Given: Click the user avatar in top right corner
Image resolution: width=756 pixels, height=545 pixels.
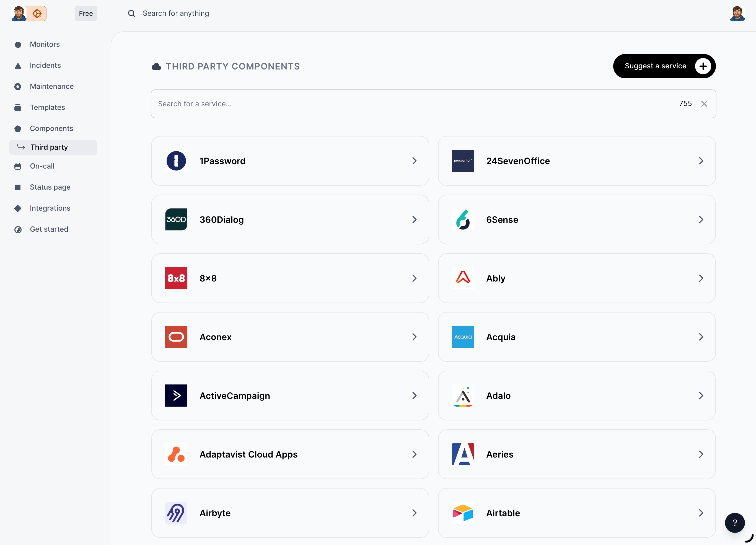Looking at the screenshot, I should coord(737,13).
